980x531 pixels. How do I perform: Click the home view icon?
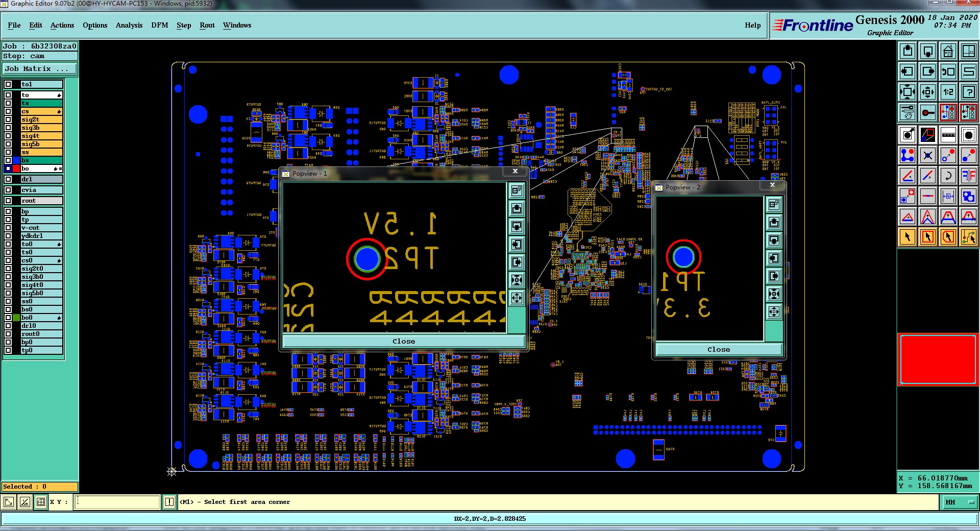tap(948, 51)
